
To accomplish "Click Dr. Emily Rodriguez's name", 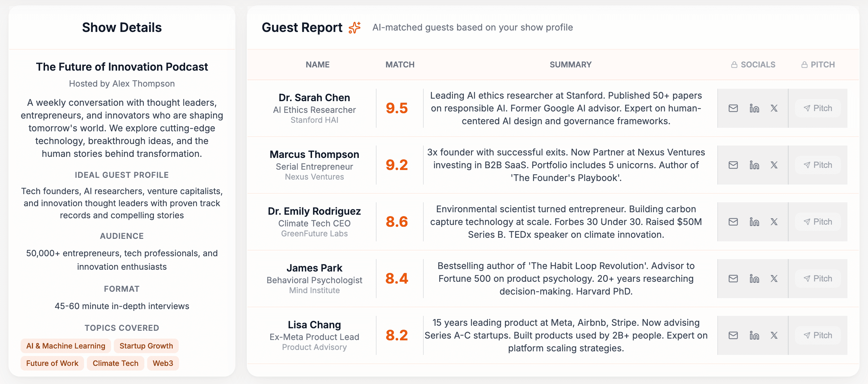I will [x=314, y=211].
